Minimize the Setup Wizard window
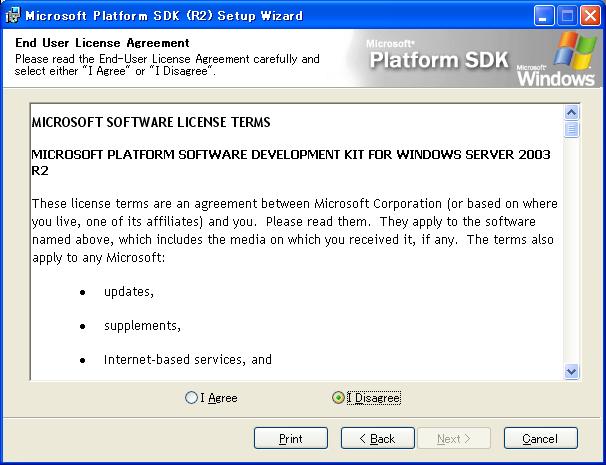 (543, 16)
